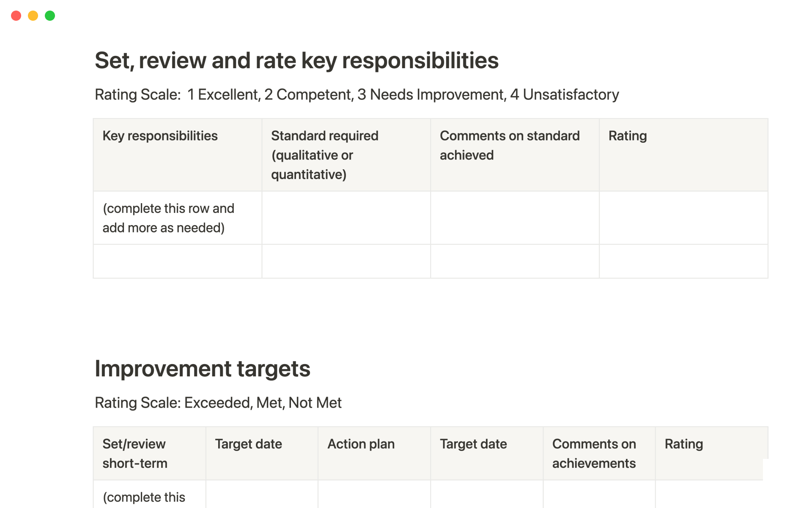
Task: Select the 'Key responsibilities' header cell
Action: (x=177, y=155)
